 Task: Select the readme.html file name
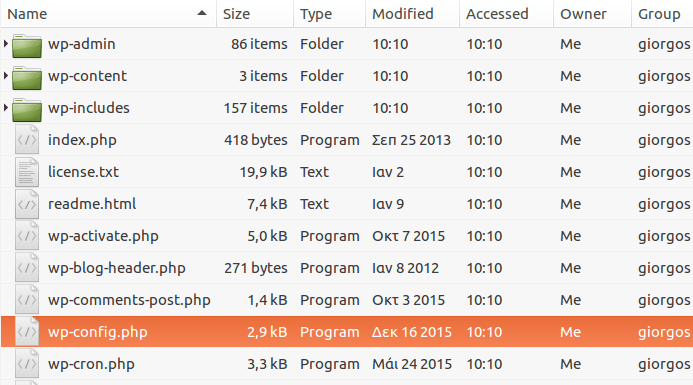click(x=92, y=204)
